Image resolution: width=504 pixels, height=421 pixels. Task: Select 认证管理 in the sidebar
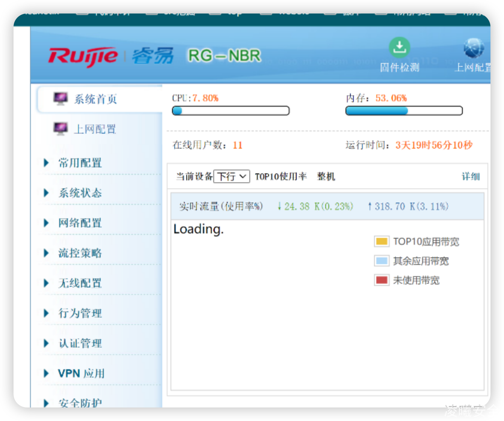coord(80,343)
